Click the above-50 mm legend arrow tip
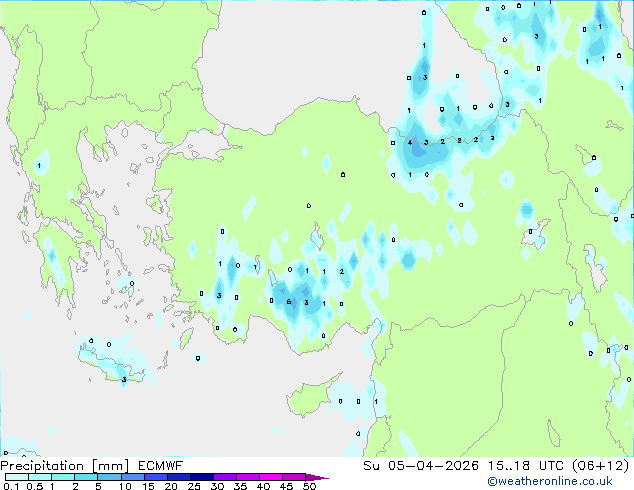The image size is (634, 490). pyautogui.click(x=317, y=477)
